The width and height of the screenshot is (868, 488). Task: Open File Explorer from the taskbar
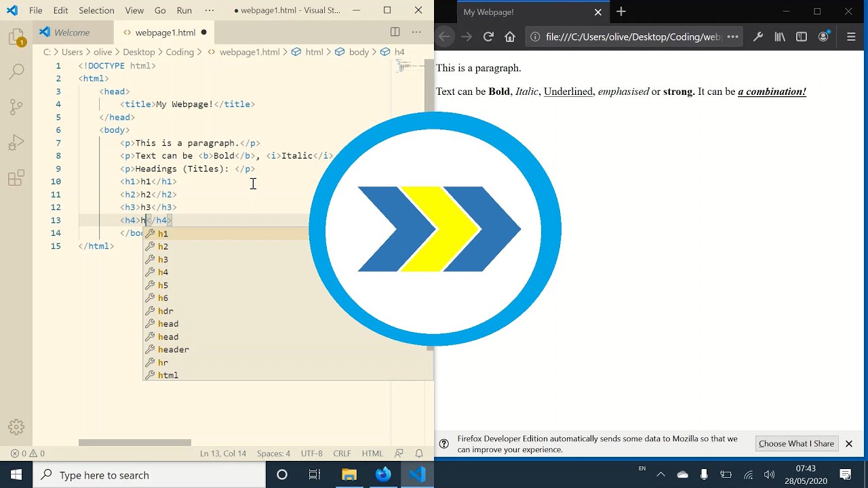[x=349, y=474]
